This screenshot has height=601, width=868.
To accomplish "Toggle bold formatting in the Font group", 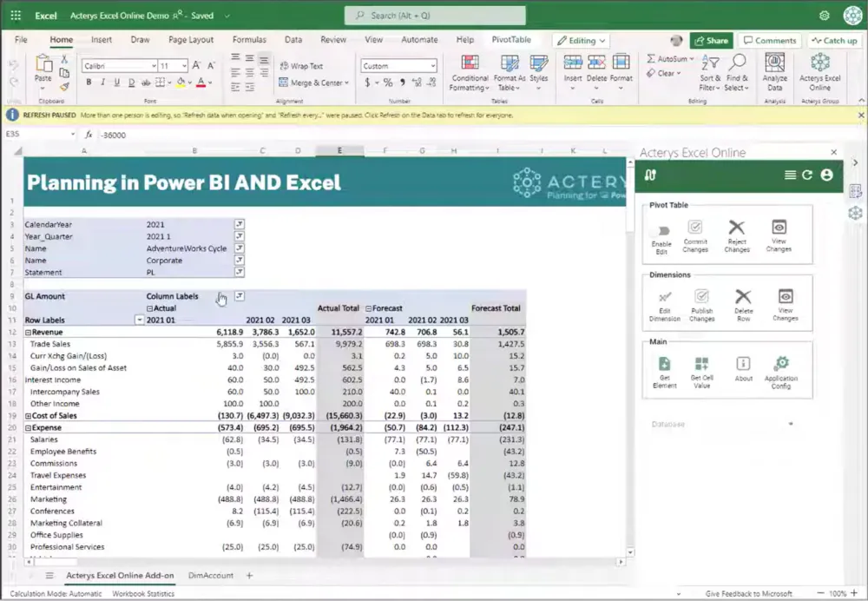I will (x=89, y=81).
